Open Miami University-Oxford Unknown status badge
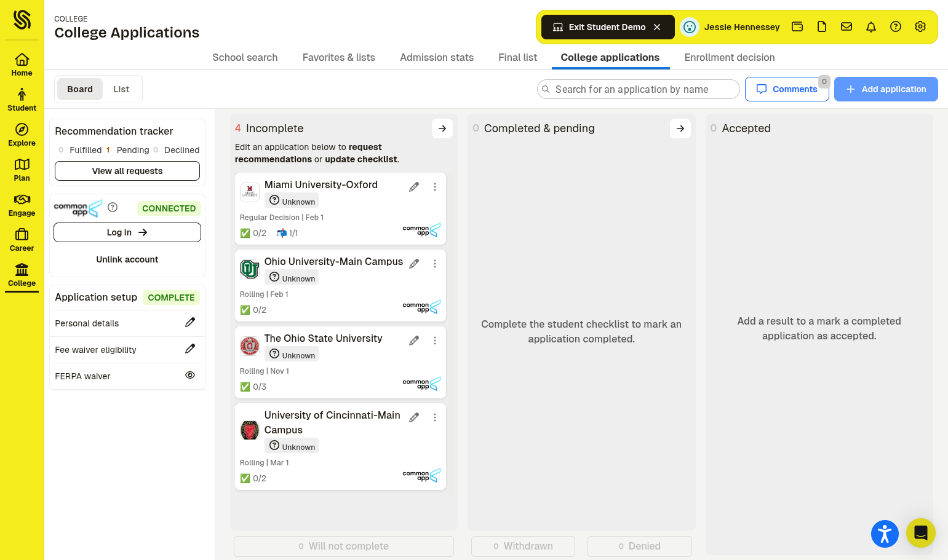The height and width of the screenshot is (560, 948). coord(292,200)
